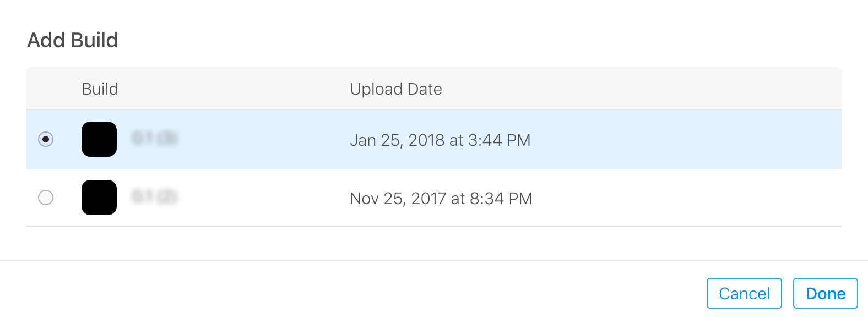Click the Add Build dialog title
The image size is (868, 318).
pos(73,40)
